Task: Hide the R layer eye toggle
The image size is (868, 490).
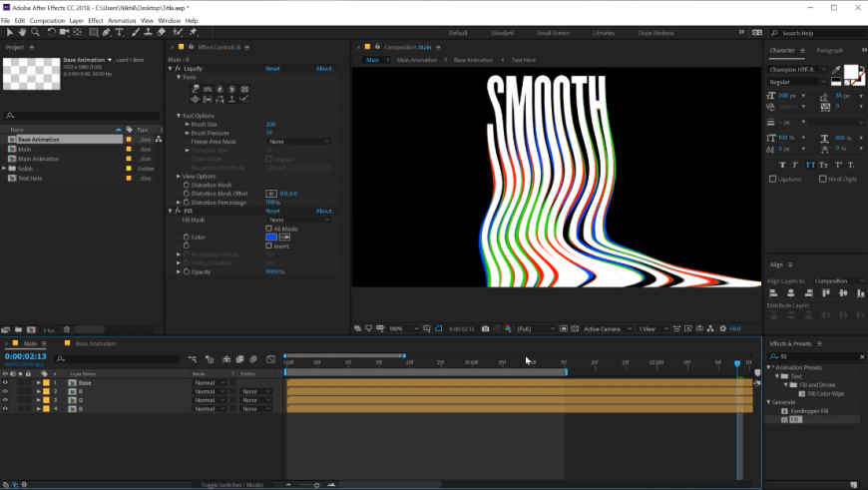Action: pos(6,391)
